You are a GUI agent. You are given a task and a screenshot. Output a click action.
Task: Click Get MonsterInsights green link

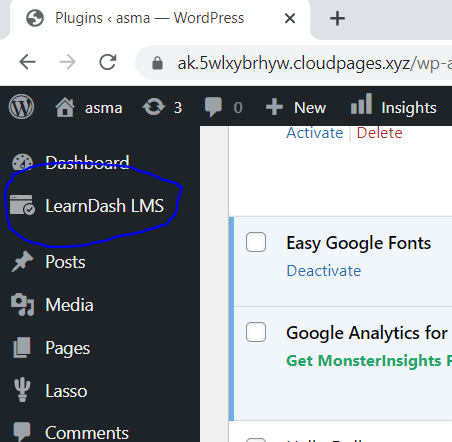[369, 361]
